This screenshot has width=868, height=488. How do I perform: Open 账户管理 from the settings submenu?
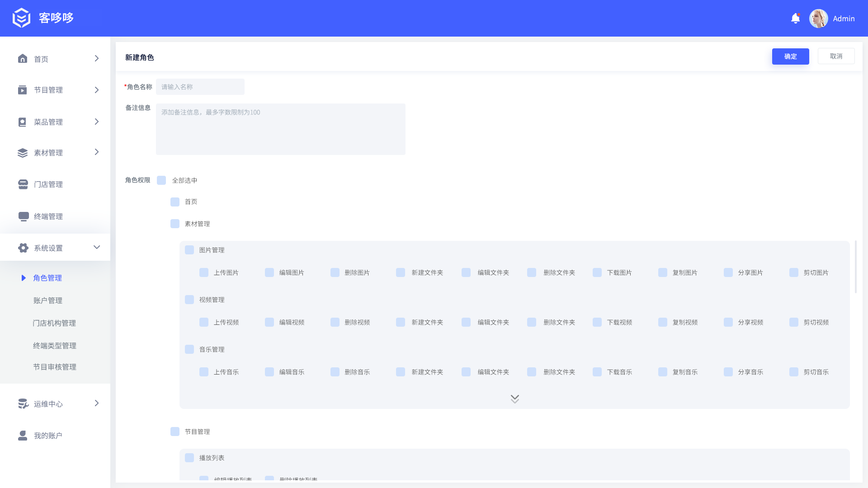pos(47,300)
